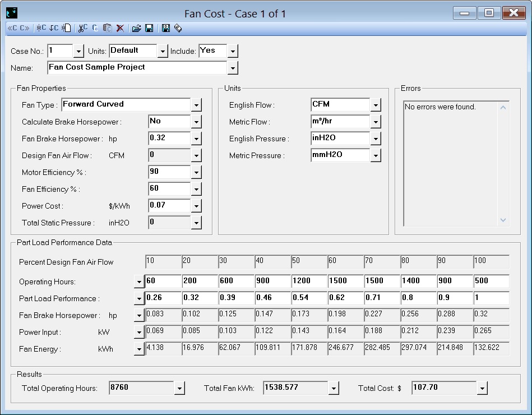
Task: Click the Fan Efficiency 60 field
Action: 169,189
